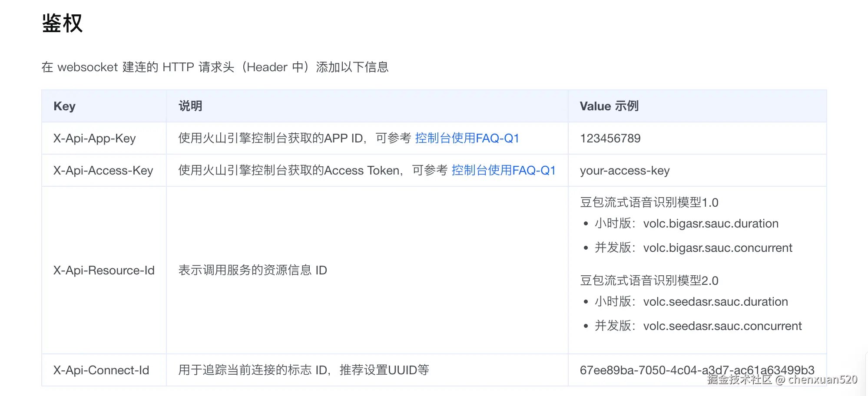Click the 说明 column header
868x396 pixels.
190,106
